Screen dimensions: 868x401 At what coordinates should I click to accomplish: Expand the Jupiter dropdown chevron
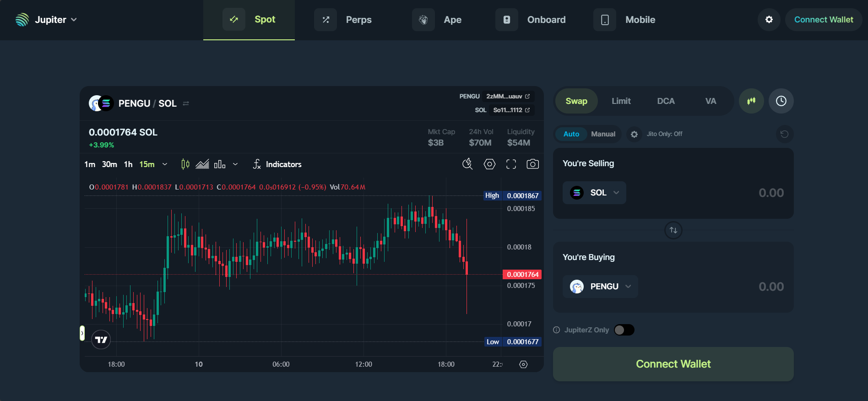coord(74,20)
